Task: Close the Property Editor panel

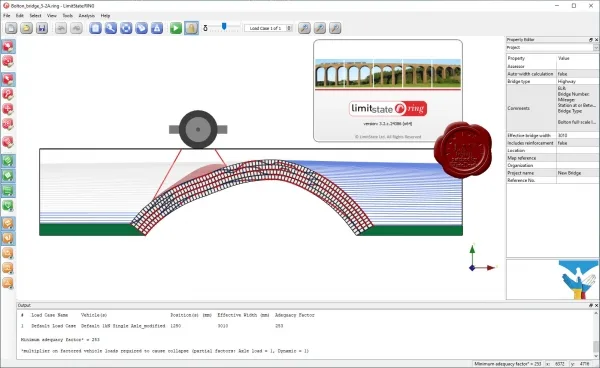Action: coord(596,40)
